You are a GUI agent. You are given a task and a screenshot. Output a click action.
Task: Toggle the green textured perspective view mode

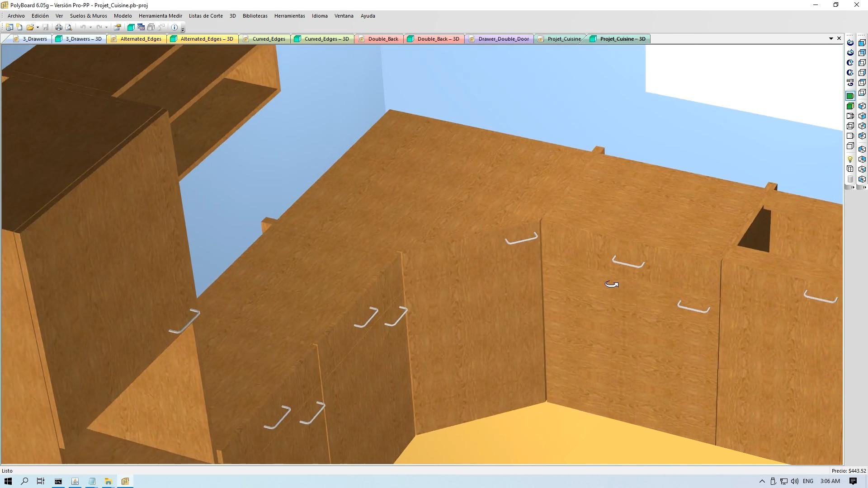pyautogui.click(x=850, y=96)
